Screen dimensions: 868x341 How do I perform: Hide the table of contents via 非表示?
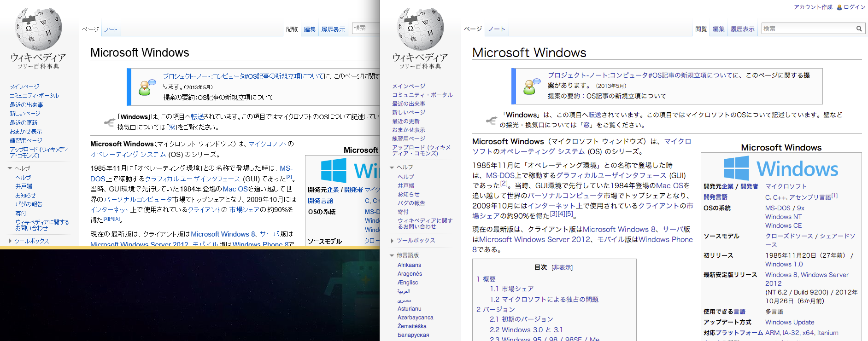click(x=562, y=267)
